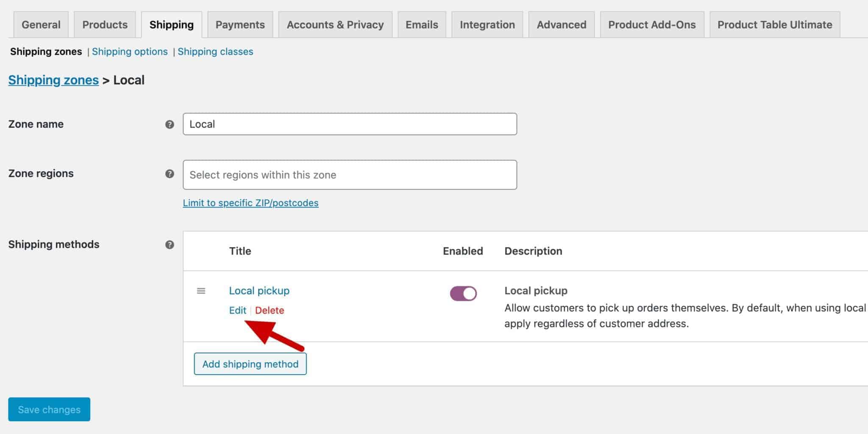Click Limit to specific ZIP/postcodes
This screenshot has height=434, width=868.
(x=250, y=203)
